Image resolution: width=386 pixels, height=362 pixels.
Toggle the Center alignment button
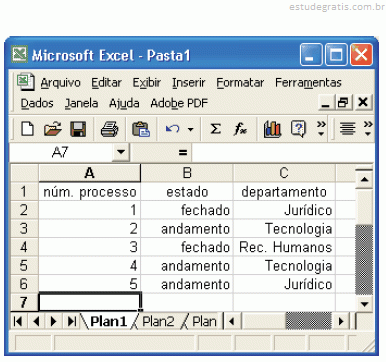(348, 129)
